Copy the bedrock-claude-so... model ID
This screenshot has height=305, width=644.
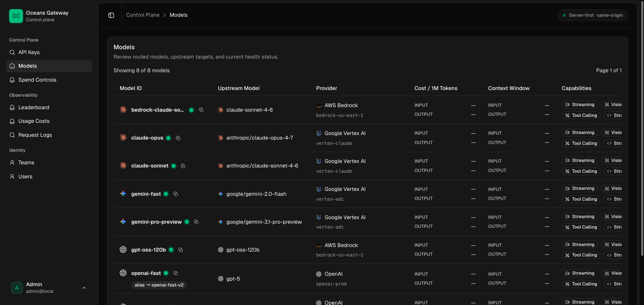click(201, 110)
